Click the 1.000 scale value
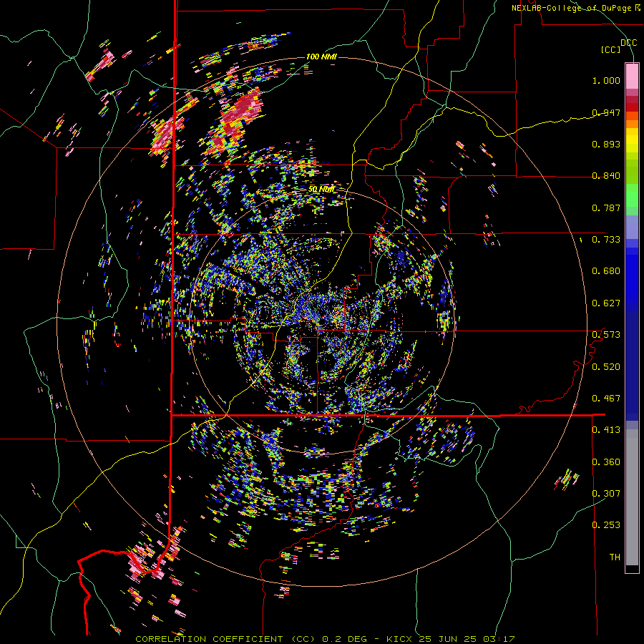644x644 pixels. tap(606, 80)
